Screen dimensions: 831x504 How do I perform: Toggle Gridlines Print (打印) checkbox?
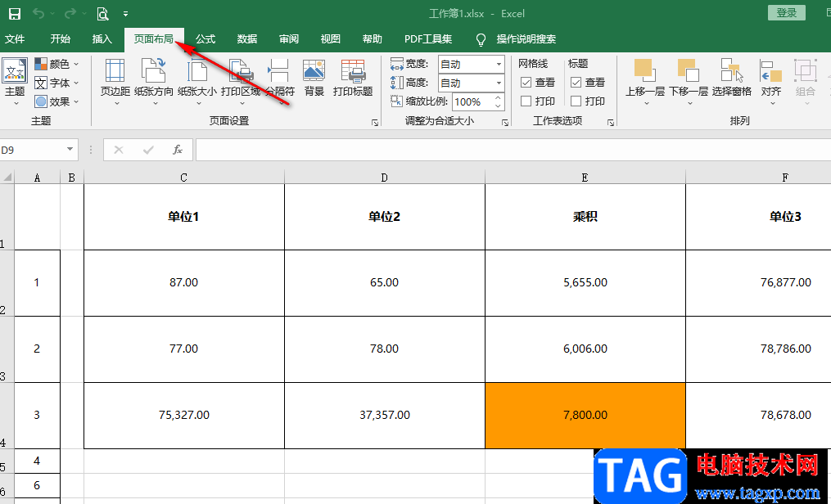point(526,101)
